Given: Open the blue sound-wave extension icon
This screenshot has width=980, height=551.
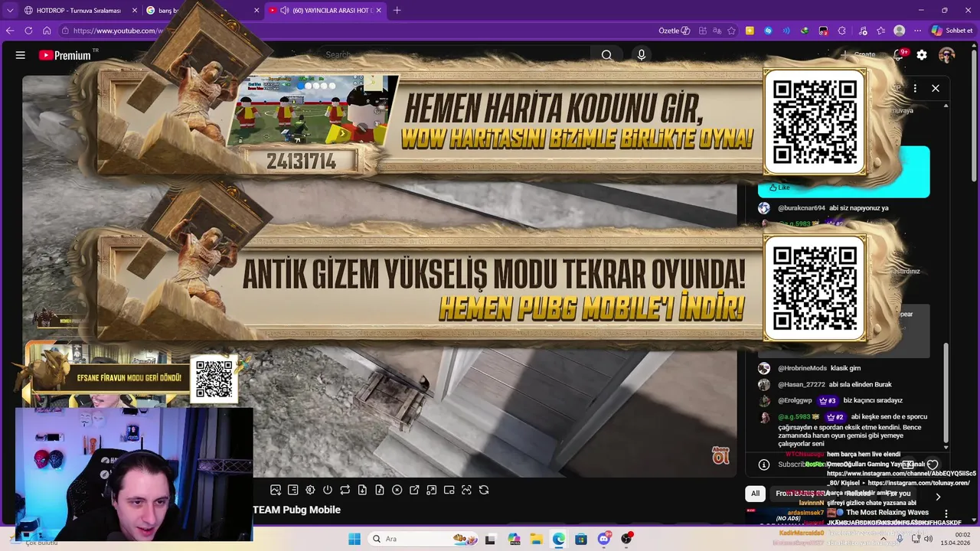Looking at the screenshot, I should point(786,31).
